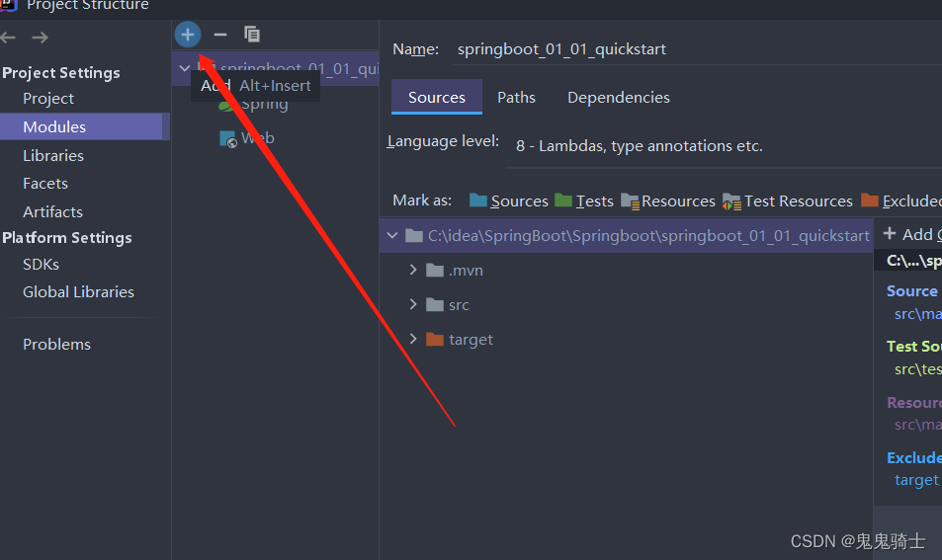942x560 pixels.
Task: Mark as Sources folder icon
Action: pyautogui.click(x=478, y=200)
